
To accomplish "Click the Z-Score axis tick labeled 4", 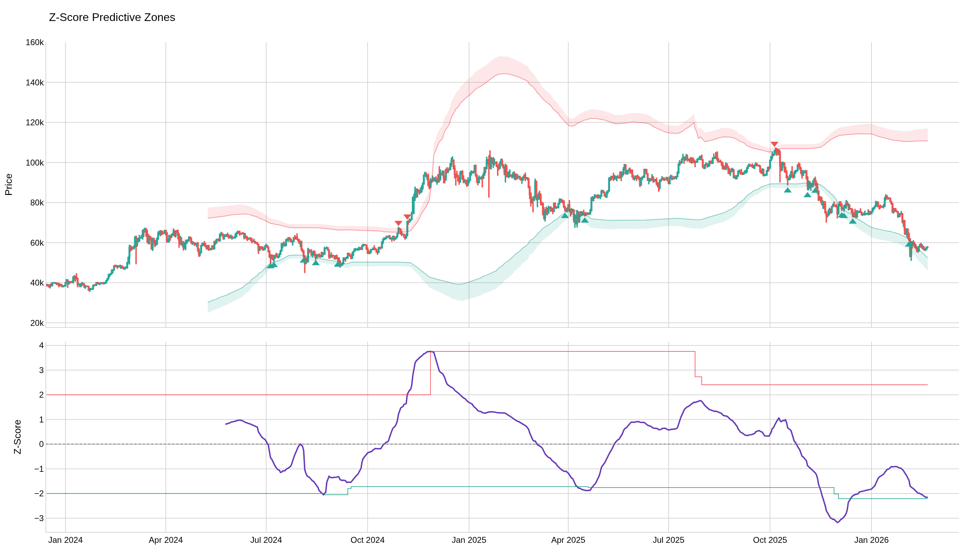I will (41, 345).
